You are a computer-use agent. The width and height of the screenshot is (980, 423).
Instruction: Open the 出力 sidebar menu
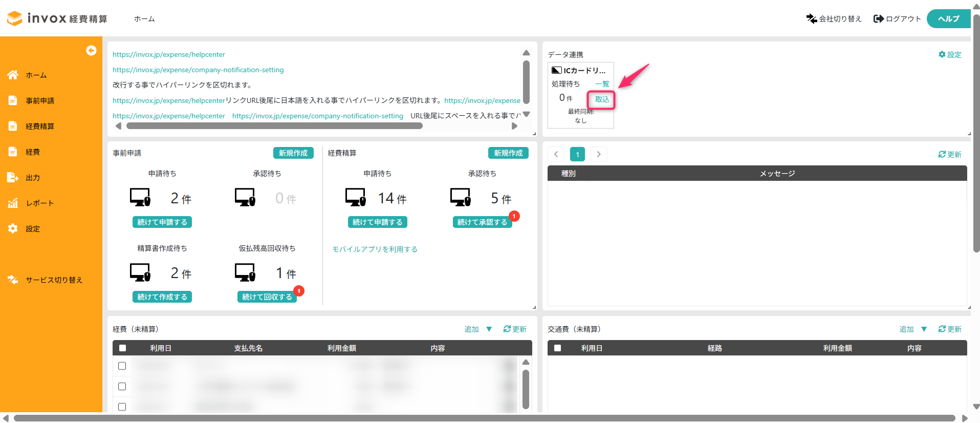pyautogui.click(x=33, y=178)
